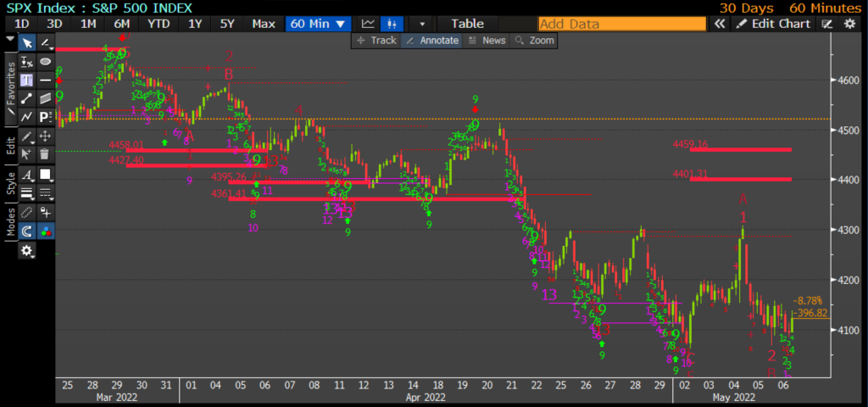
Task: Open the Table view
Action: [x=467, y=24]
